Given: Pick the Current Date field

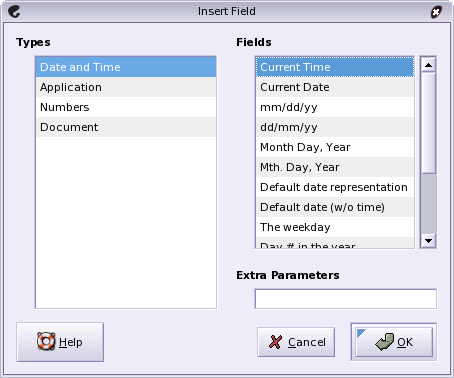Looking at the screenshot, I should (335, 87).
